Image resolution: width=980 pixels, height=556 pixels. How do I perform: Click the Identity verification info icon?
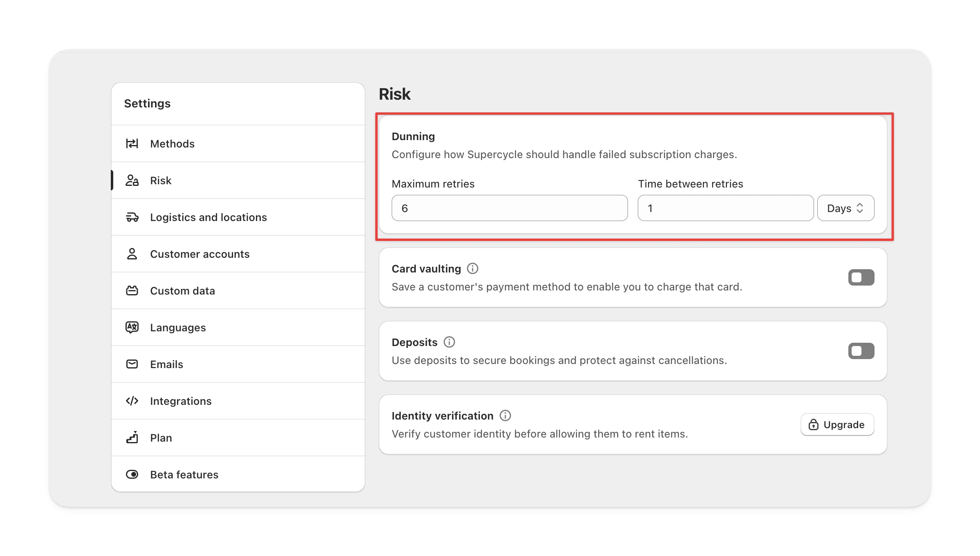[505, 415]
